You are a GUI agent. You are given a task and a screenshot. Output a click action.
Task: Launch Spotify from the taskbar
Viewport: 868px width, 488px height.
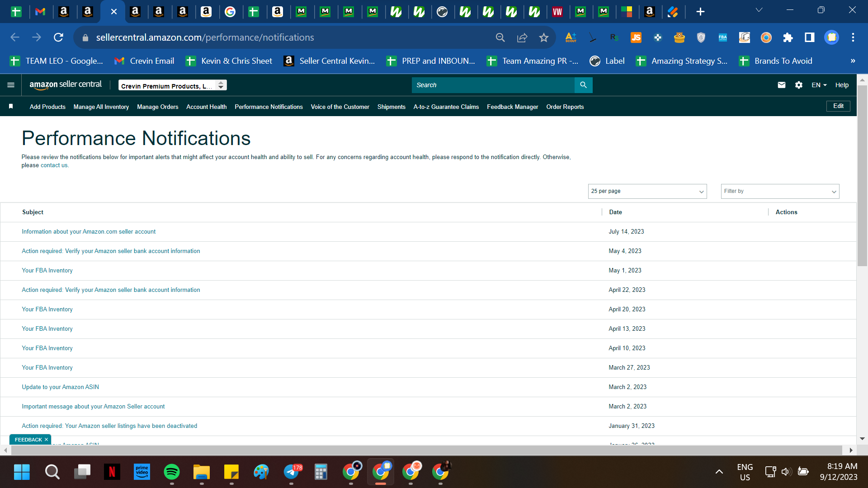click(x=171, y=472)
